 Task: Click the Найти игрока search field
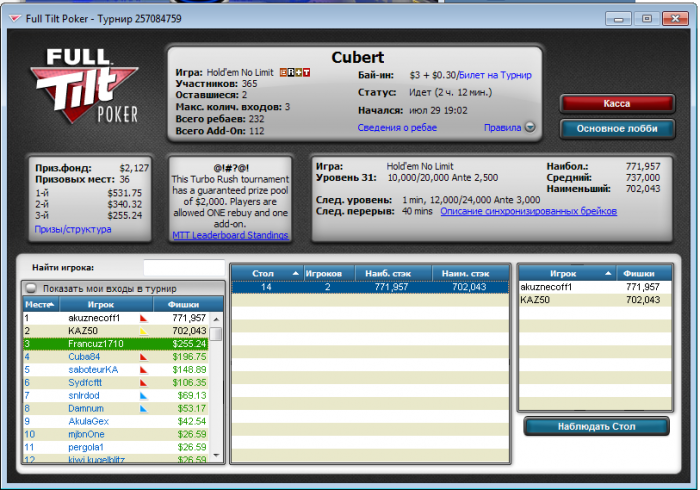(184, 268)
